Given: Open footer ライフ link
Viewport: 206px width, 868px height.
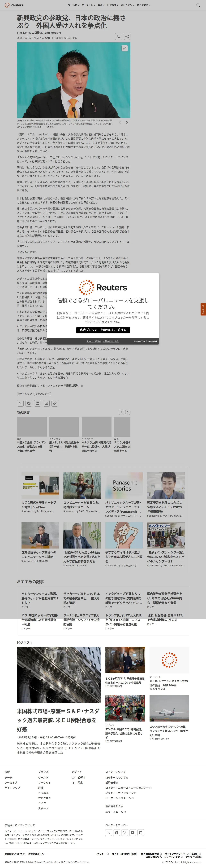Looking at the screenshot, I should 42,803.
